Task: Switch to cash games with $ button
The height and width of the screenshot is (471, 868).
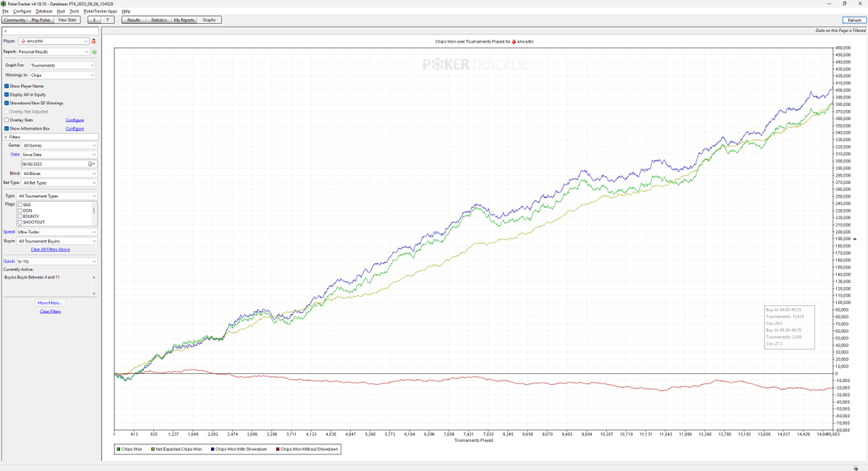Action: coord(93,20)
